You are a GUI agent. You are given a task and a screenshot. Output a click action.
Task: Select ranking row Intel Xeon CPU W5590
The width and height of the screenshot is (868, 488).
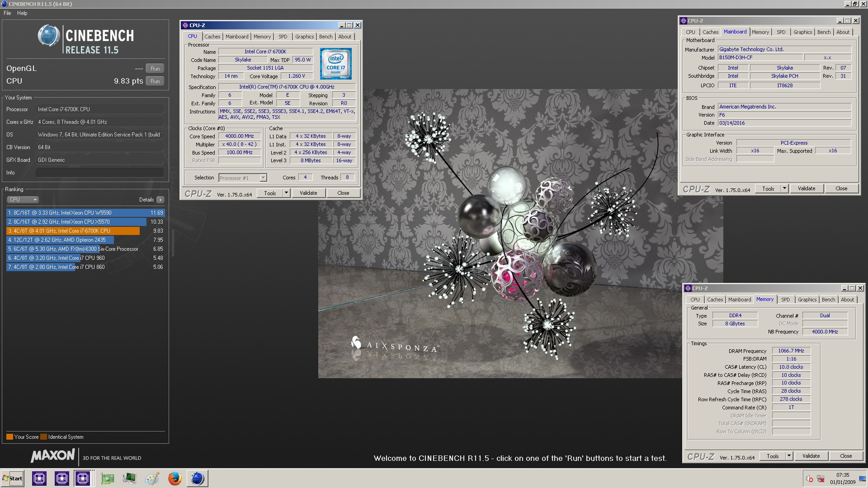click(85, 213)
